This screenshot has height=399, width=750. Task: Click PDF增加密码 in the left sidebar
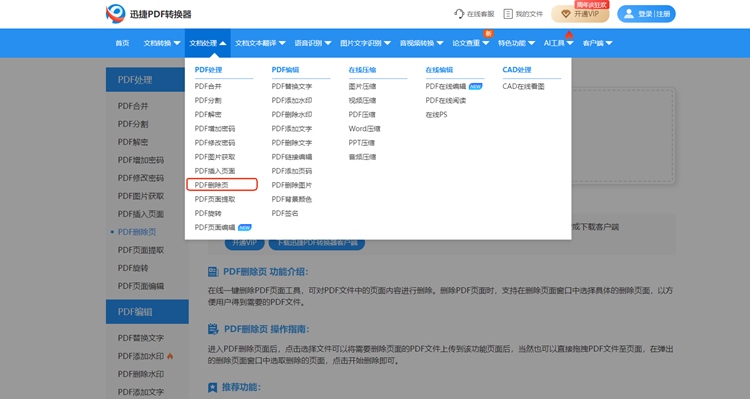141,160
